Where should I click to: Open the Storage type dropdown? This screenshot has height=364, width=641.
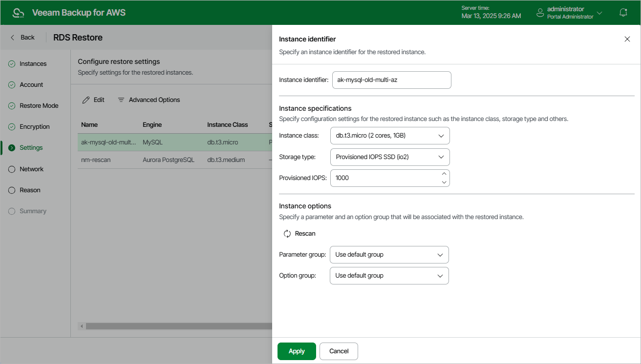[390, 157]
